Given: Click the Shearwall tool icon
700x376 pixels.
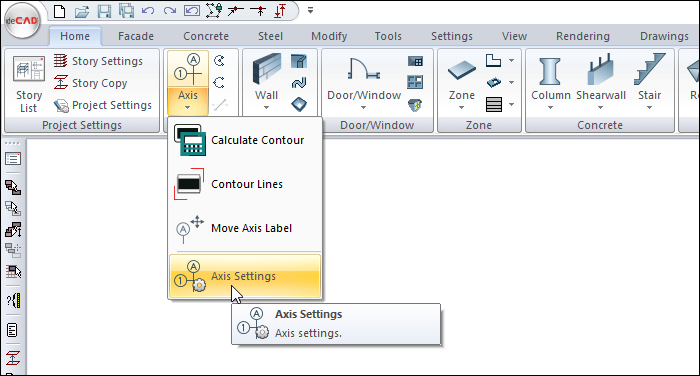Looking at the screenshot, I should point(600,70).
